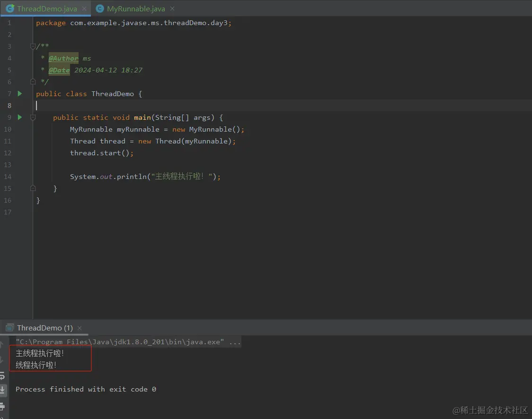
Task: Click the print console output icon
Action: (2, 406)
